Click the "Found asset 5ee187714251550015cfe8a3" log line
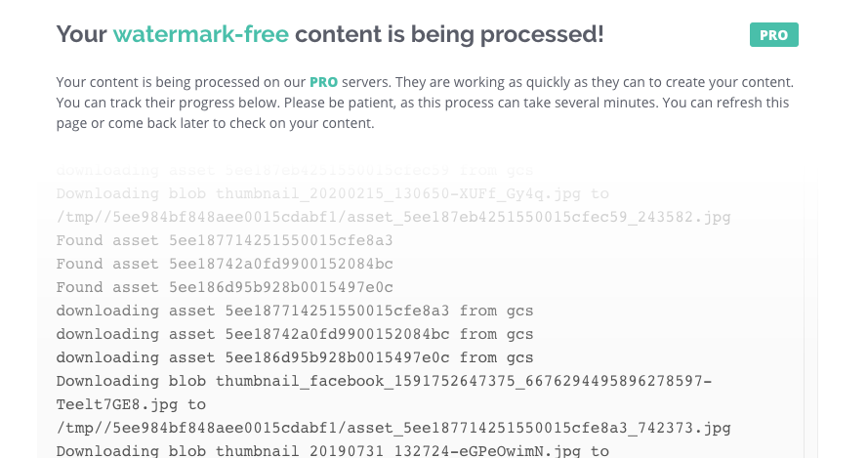This screenshot has width=868, height=458. [225, 240]
